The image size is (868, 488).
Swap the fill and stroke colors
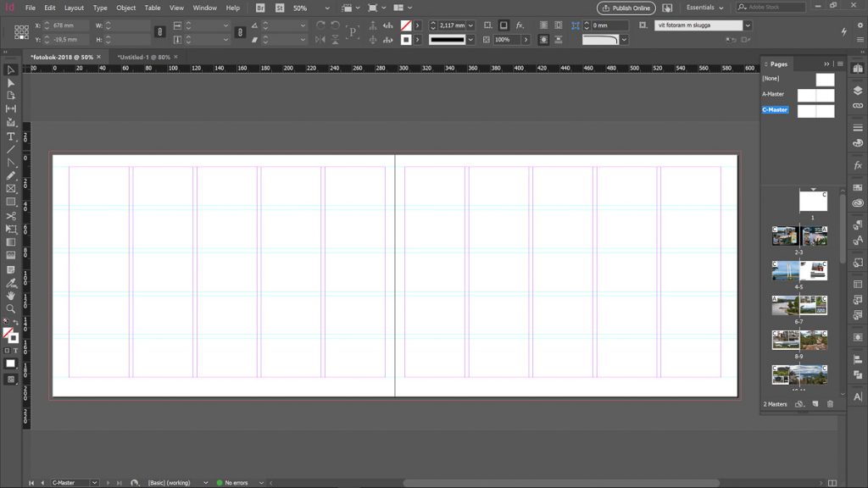[15, 322]
